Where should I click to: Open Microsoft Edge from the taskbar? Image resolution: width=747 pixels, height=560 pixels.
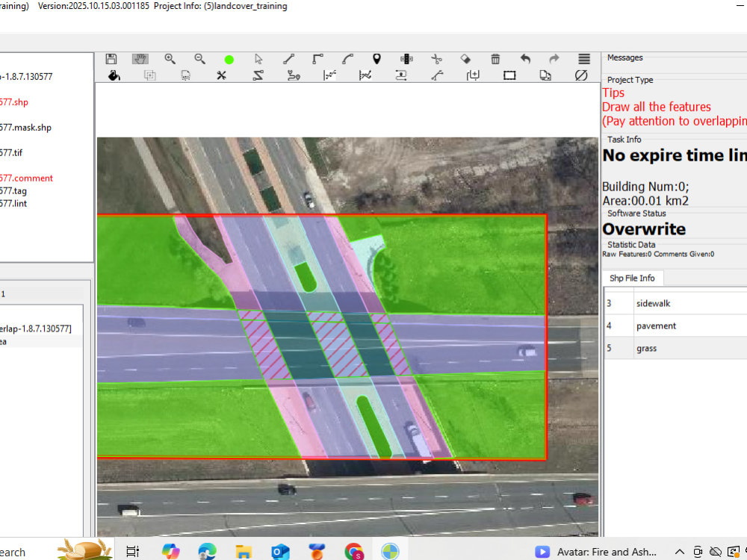point(207,552)
